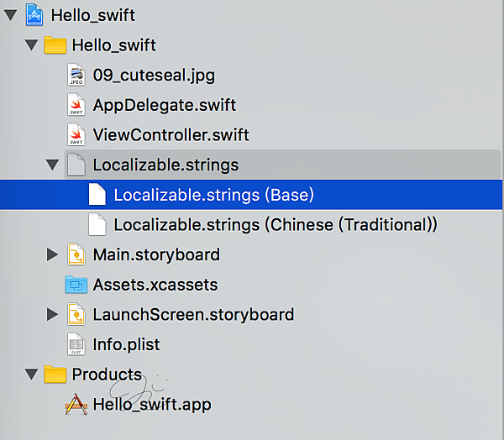Image resolution: width=504 pixels, height=440 pixels.
Task: Click the JPEG icon of 09_cuteseal.jpg
Action: (76, 76)
